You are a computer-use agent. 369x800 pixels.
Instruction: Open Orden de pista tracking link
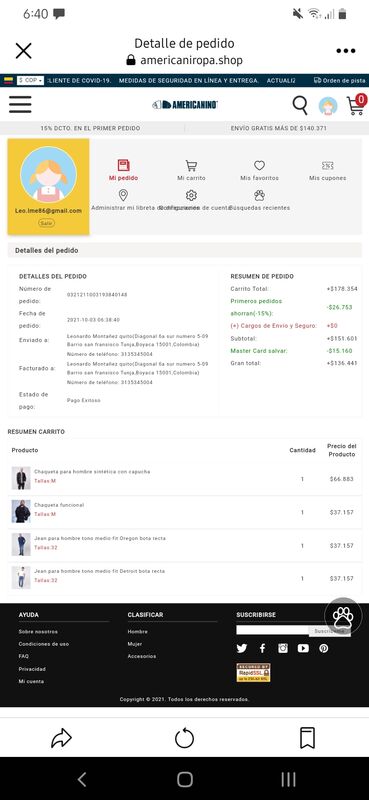339,80
